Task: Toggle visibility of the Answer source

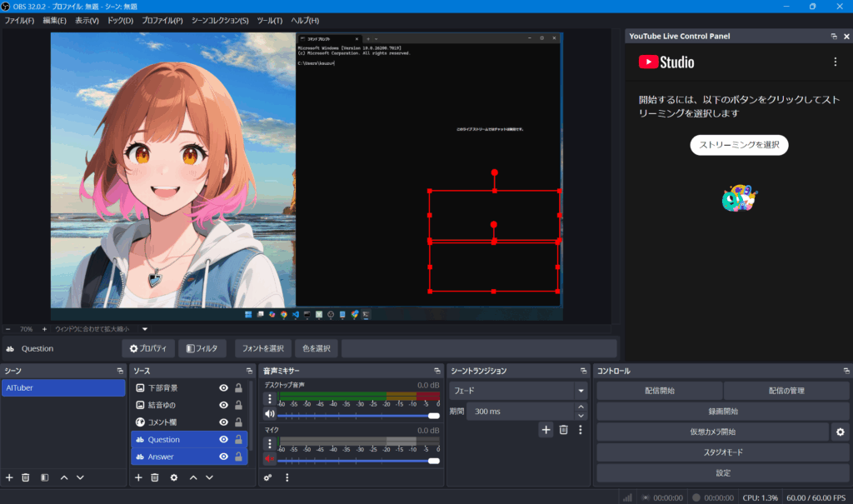Action: [223, 457]
